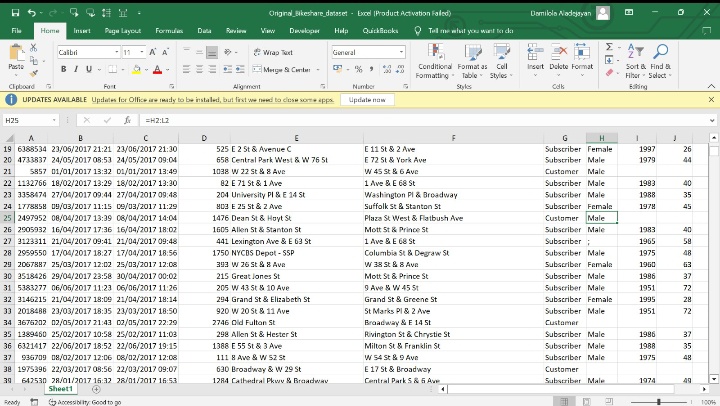The width and height of the screenshot is (720, 406).
Task: Click the formula bar text =H2:L2
Action: pos(158,120)
